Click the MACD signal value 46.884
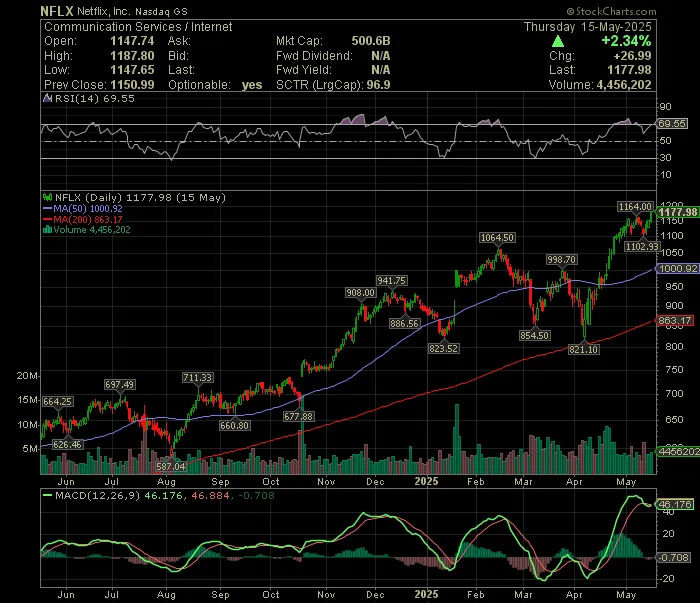The width and height of the screenshot is (700, 603). point(210,495)
